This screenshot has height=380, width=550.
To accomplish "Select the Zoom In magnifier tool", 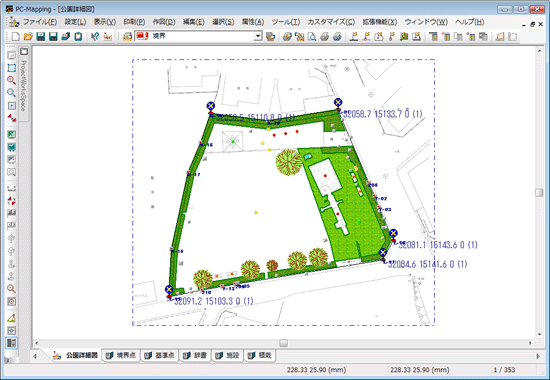I will pyautogui.click(x=12, y=80).
